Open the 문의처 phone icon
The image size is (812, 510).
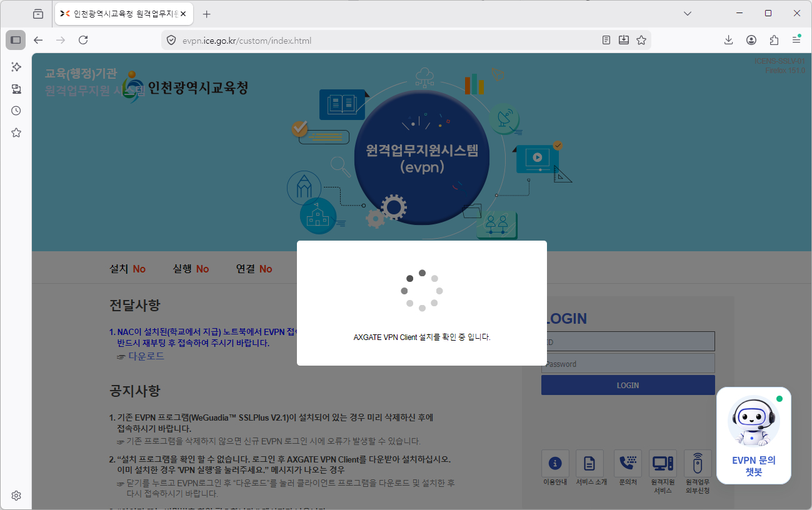click(628, 464)
